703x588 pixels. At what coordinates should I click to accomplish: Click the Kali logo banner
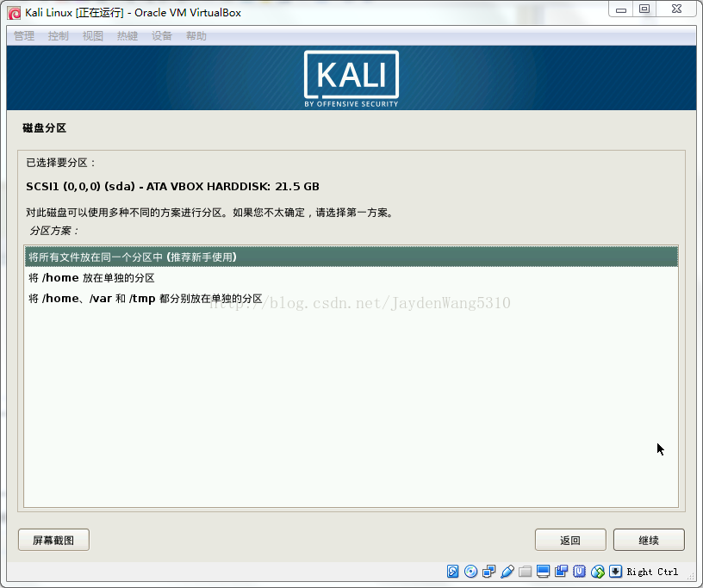[x=351, y=79]
